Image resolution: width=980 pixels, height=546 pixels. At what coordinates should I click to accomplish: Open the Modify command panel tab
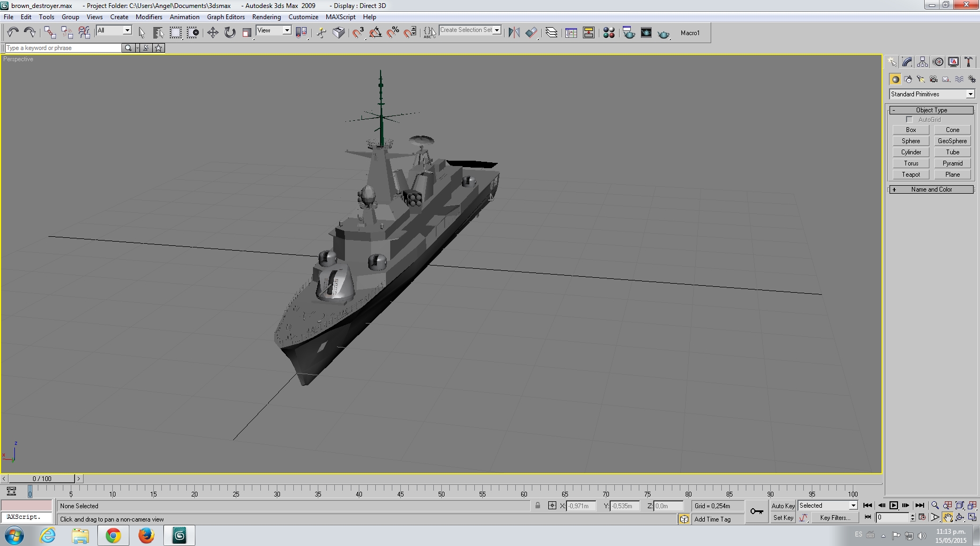coord(908,62)
